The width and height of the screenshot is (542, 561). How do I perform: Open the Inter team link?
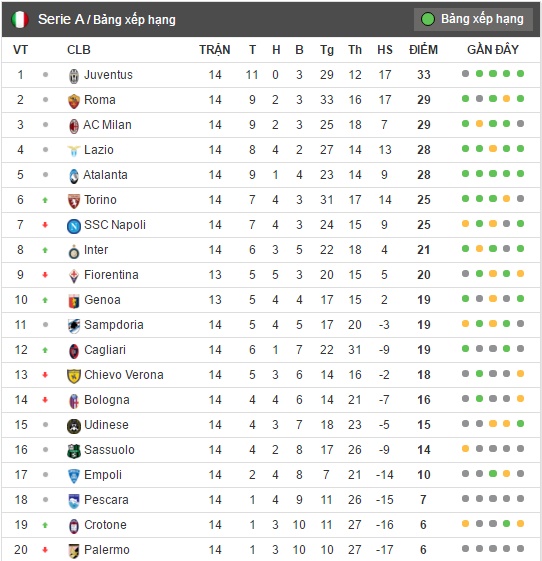pyautogui.click(x=96, y=250)
